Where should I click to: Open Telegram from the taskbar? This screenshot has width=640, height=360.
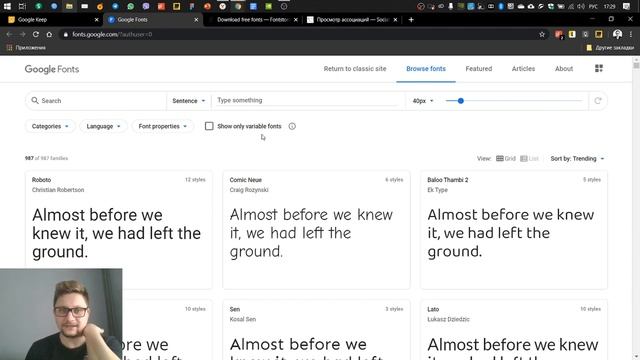tap(115, 6)
